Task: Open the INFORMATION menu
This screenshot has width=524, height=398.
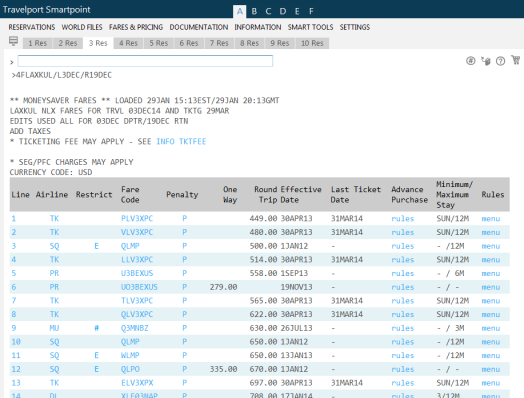Action: [258, 27]
